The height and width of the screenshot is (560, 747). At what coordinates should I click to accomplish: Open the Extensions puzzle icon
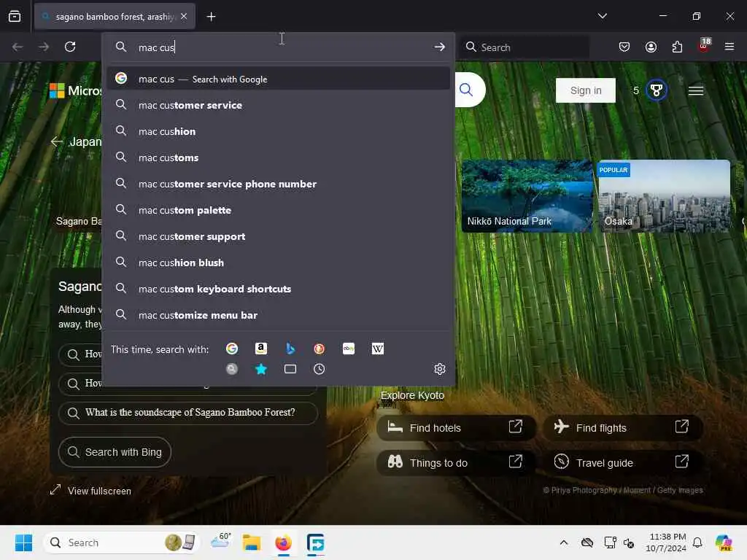pyautogui.click(x=677, y=47)
